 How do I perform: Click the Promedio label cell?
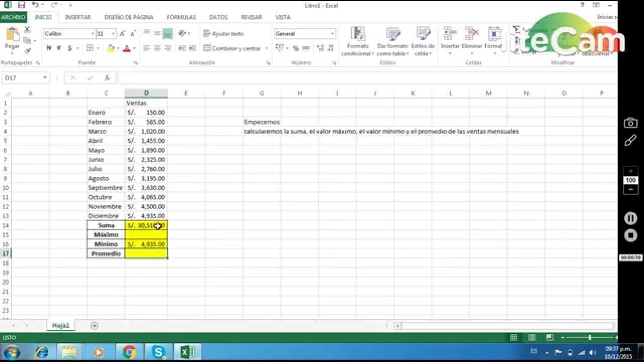click(106, 254)
